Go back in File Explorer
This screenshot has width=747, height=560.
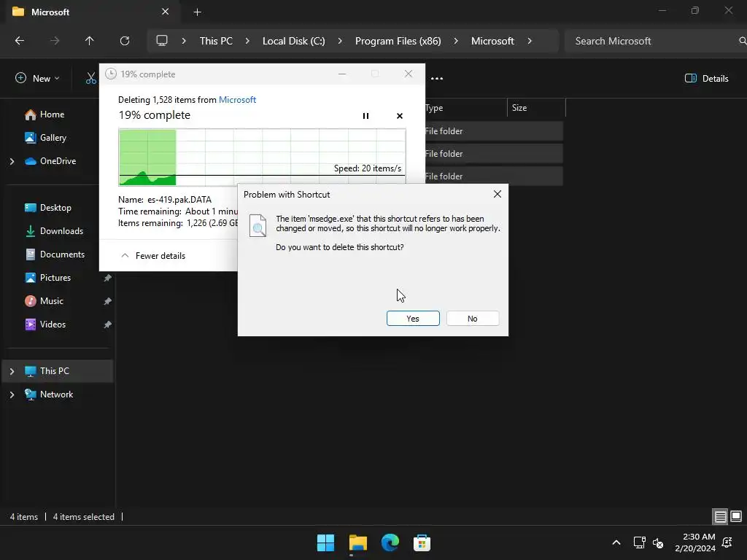pyautogui.click(x=20, y=41)
